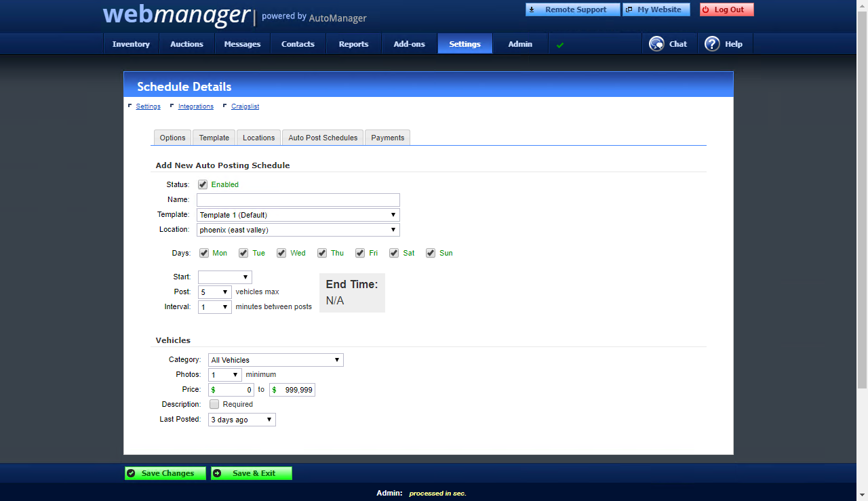Click the checkmark icon on Save Changes
The image size is (868, 501).
pyautogui.click(x=131, y=473)
